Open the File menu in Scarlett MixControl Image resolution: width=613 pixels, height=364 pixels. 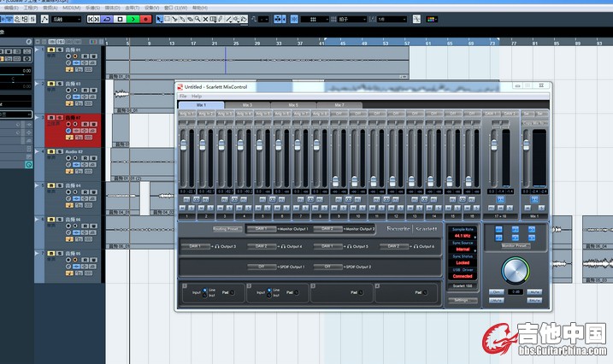[183, 96]
